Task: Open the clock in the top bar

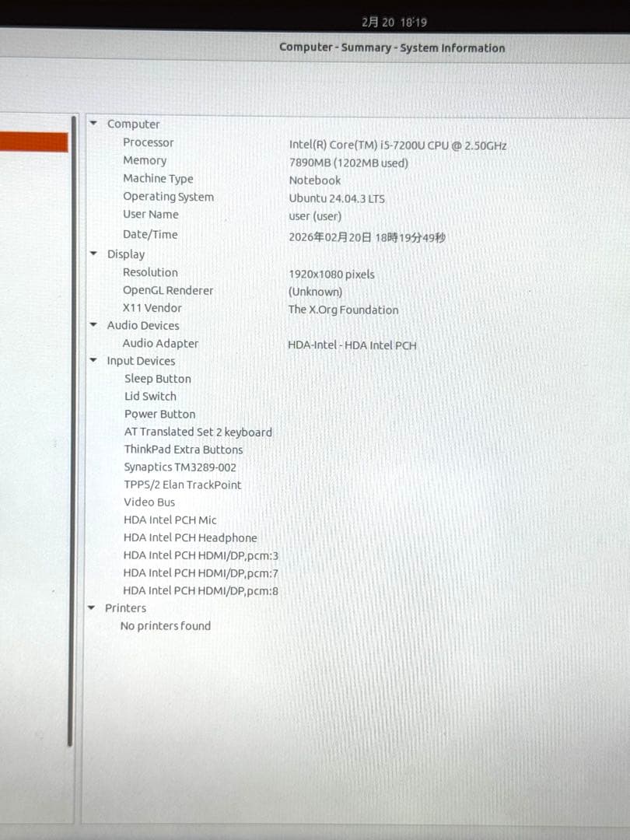Action: (394, 23)
